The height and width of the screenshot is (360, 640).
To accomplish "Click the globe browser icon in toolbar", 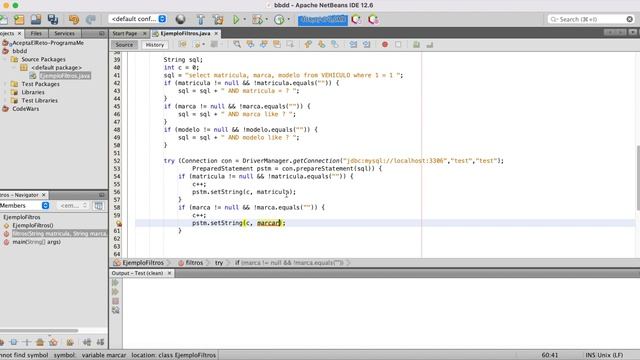I will 180,19.
